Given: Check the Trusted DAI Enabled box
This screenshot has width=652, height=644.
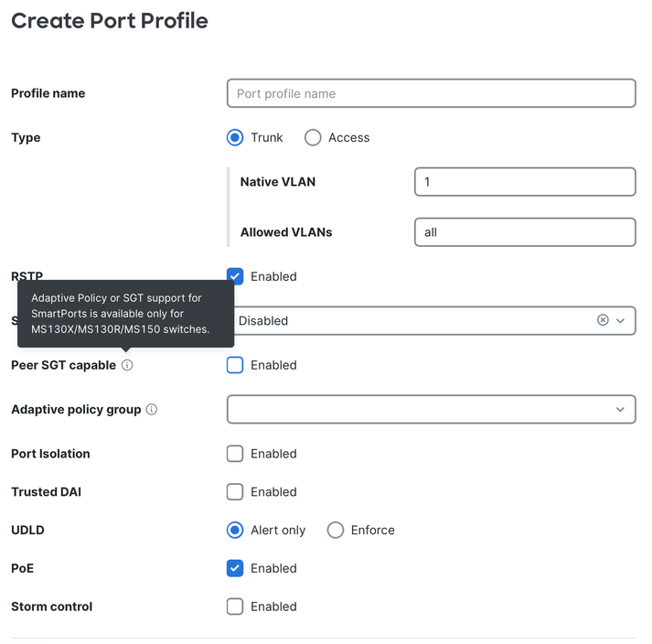Looking at the screenshot, I should pos(235,492).
